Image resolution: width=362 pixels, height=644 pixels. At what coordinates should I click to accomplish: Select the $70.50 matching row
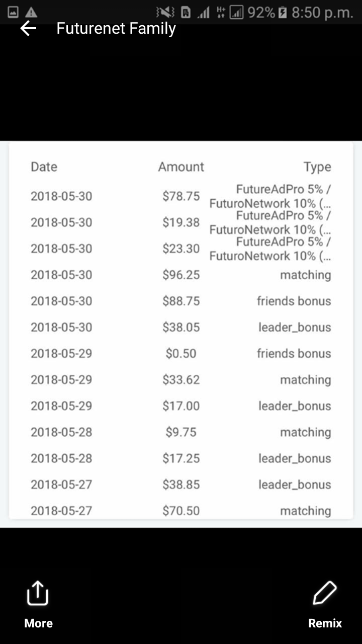click(x=181, y=511)
